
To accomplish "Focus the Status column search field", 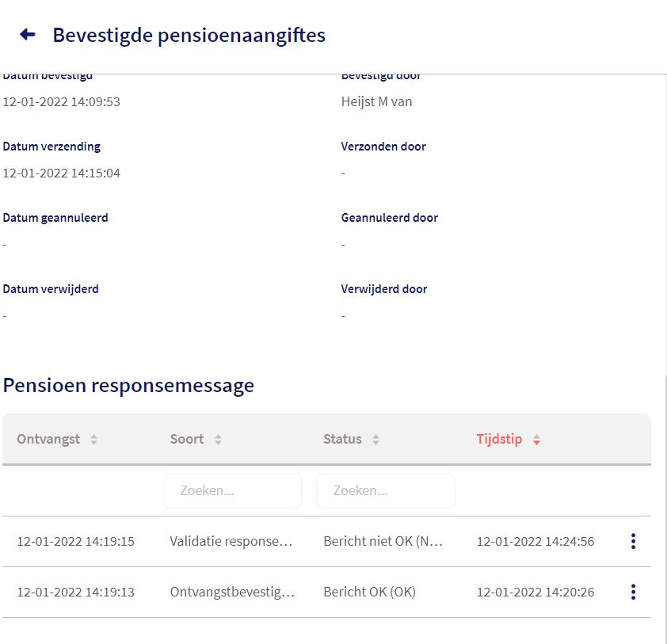I will (x=385, y=490).
